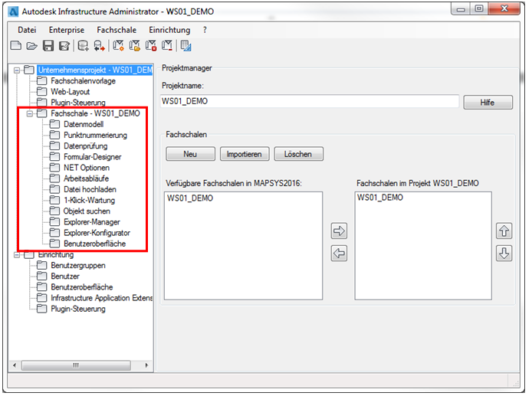Click the Neu button
Image resolution: width=532 pixels, height=396 pixels.
[x=190, y=154]
